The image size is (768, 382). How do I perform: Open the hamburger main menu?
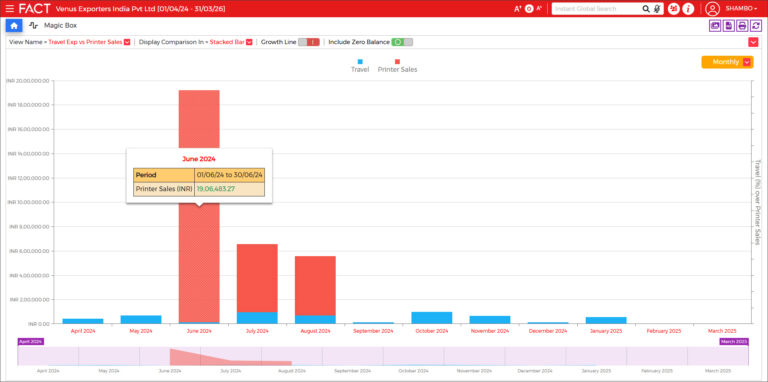click(9, 8)
